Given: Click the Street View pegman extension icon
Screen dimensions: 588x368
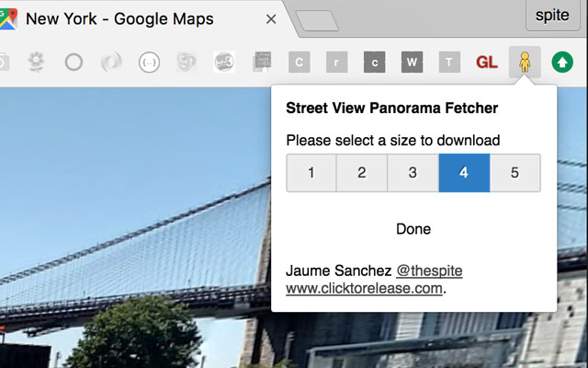Looking at the screenshot, I should (525, 62).
